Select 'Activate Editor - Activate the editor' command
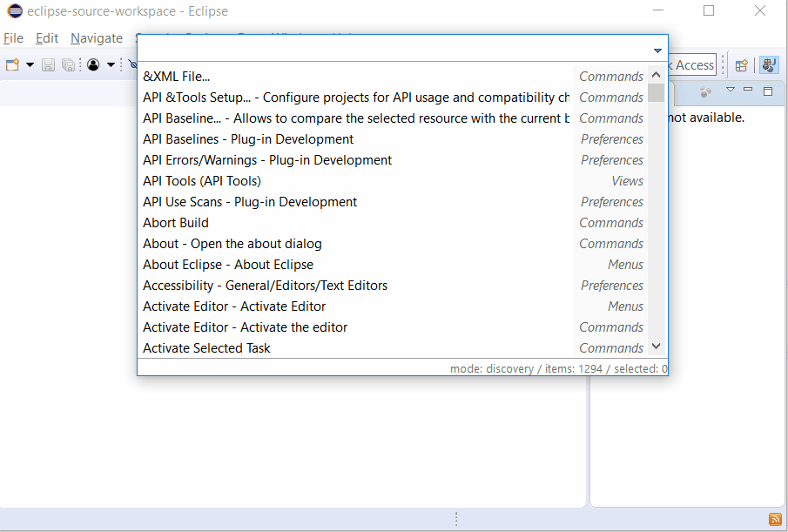 [394, 327]
